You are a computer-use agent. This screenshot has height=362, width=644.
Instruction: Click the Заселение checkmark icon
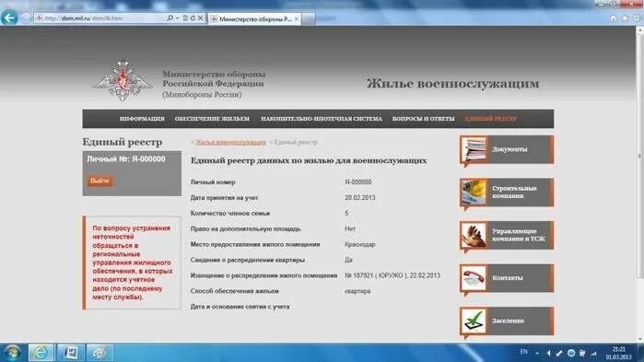tap(474, 321)
